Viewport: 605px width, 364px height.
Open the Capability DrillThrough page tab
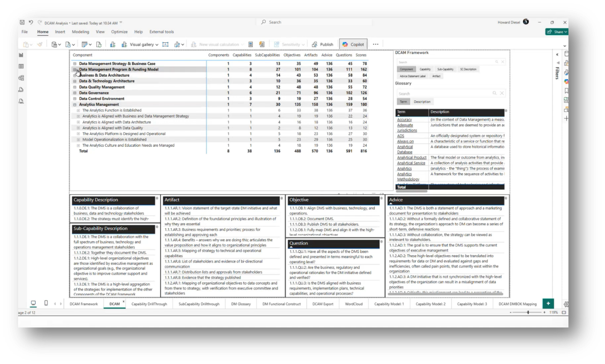tap(149, 304)
